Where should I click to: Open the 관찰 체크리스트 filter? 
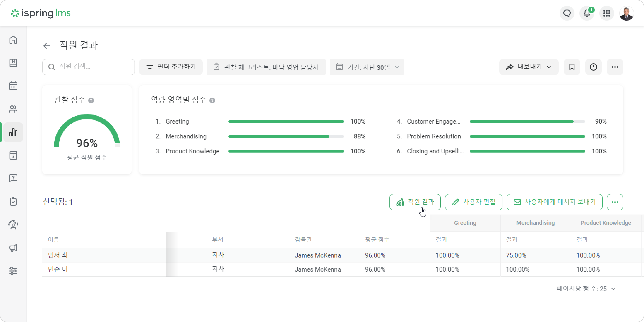pyautogui.click(x=266, y=67)
